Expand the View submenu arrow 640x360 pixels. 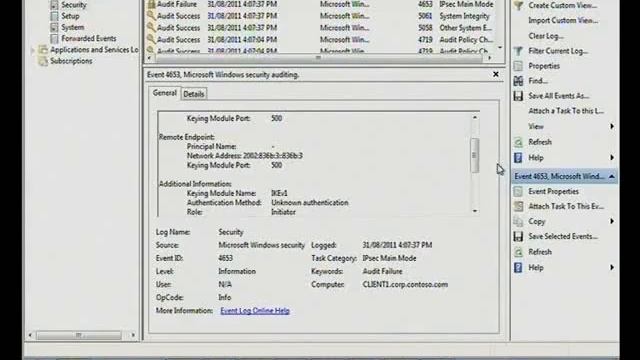point(612,127)
